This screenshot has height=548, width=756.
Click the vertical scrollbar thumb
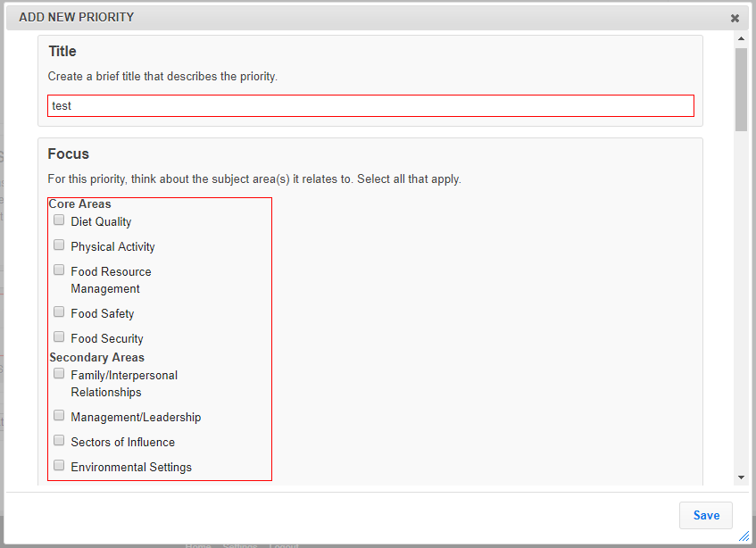point(741,89)
